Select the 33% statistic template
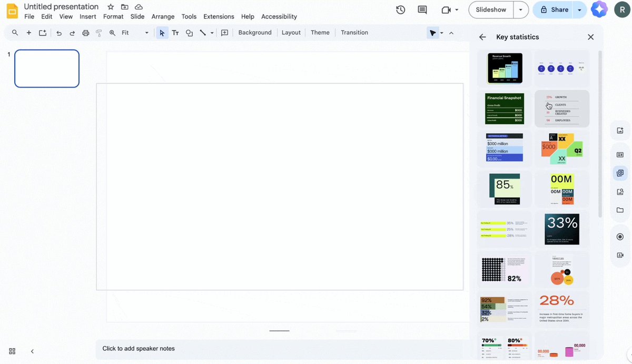This screenshot has width=632, height=364. 561,228
